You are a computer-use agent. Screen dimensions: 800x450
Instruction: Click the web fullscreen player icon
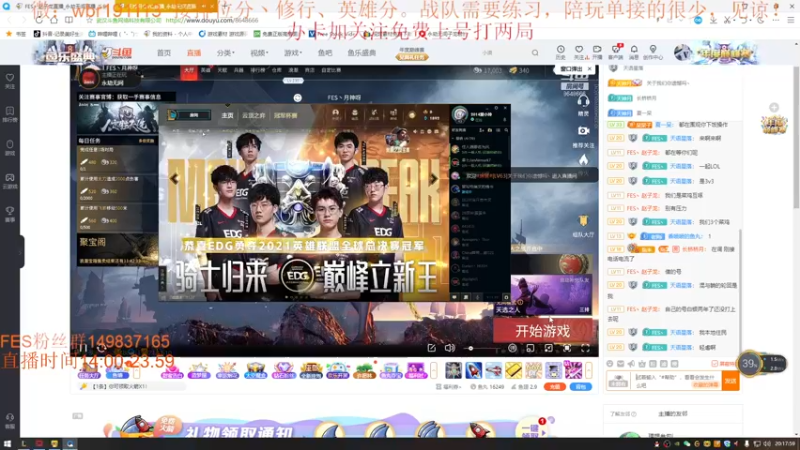(x=567, y=348)
